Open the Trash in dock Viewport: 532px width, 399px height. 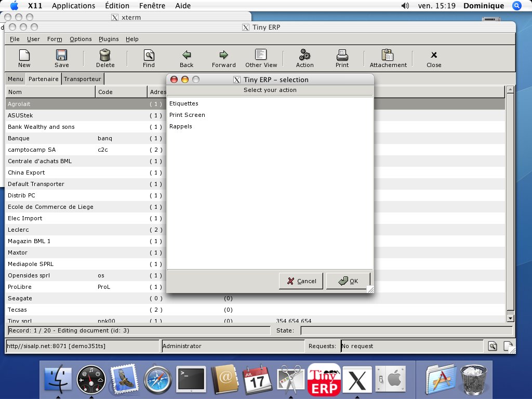pyautogui.click(x=474, y=379)
